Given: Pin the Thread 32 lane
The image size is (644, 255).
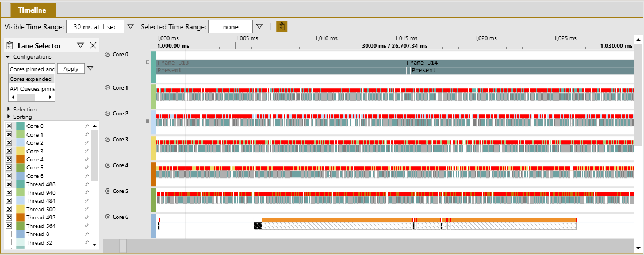Looking at the screenshot, I should tap(86, 242).
